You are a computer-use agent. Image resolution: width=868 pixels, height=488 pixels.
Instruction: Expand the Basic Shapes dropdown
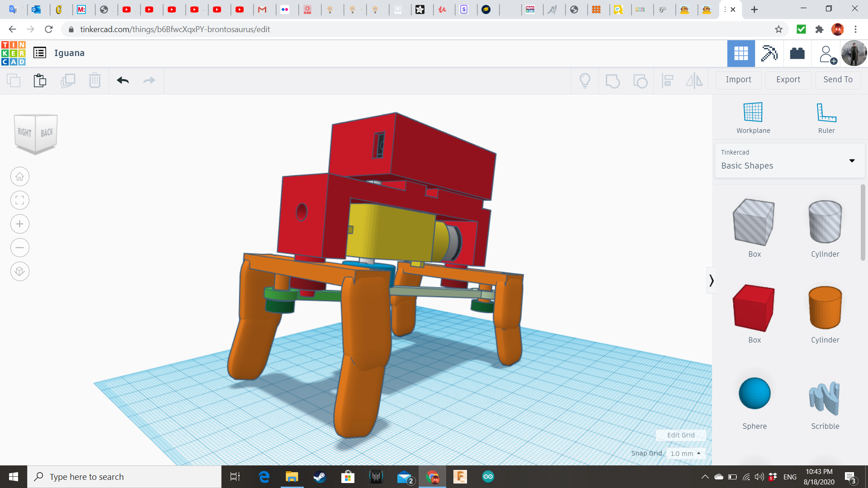pos(789,161)
